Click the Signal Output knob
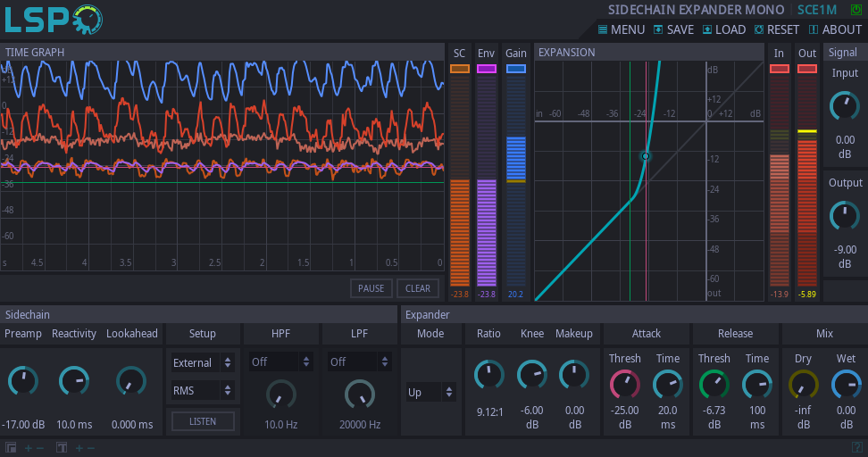Screen dimensions: 868x457 845,216
